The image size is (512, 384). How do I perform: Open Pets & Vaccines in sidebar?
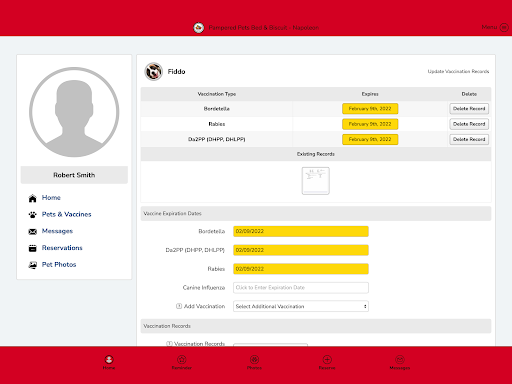pos(66,214)
